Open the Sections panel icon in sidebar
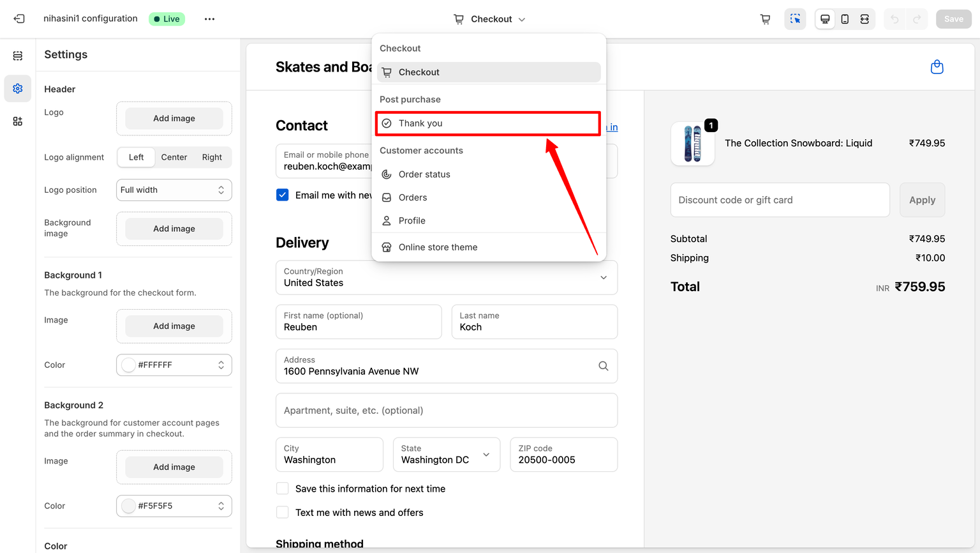Screen dimensions: 980x553 18,56
